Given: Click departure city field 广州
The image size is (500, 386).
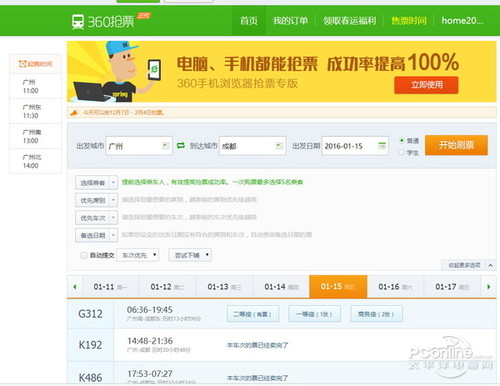Looking at the screenshot, I should pyautogui.click(x=139, y=146).
